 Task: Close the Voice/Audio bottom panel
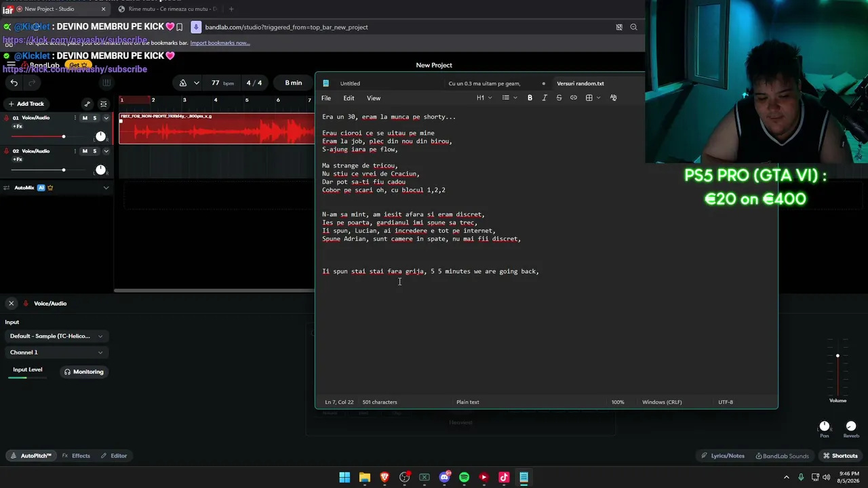(11, 304)
